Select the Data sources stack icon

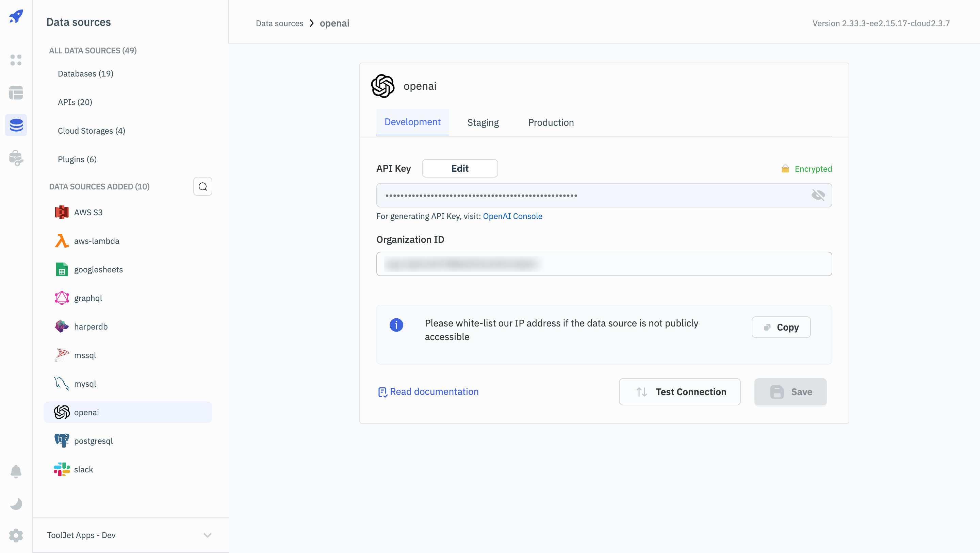16,125
